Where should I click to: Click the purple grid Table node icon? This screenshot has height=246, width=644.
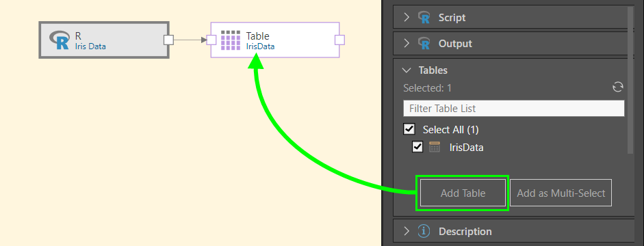point(231,40)
